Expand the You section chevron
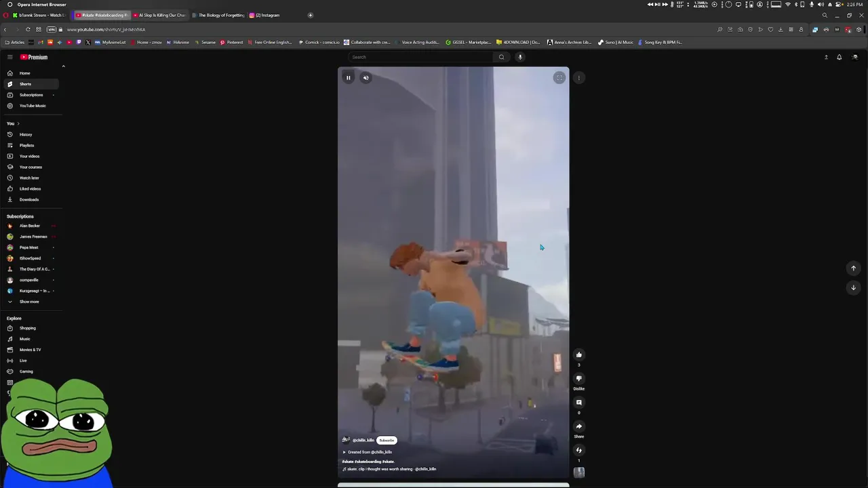Viewport: 868px width, 488px height. point(18,123)
